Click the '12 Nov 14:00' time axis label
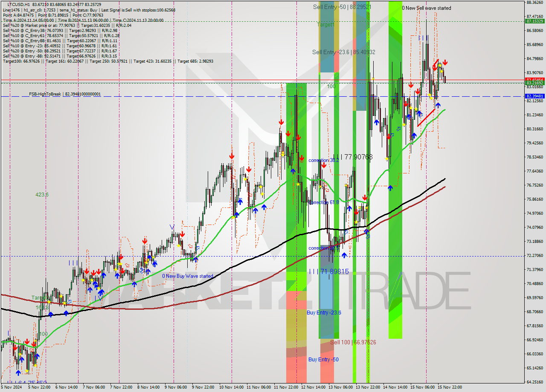 pos(313,388)
